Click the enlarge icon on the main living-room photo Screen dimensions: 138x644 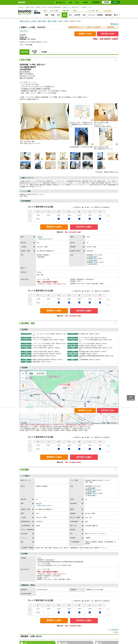point(67,138)
